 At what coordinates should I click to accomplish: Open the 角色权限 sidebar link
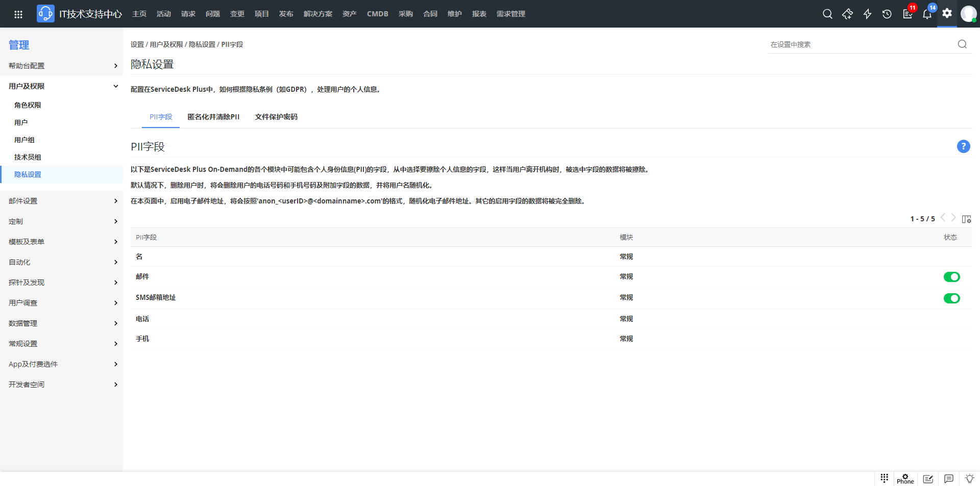pyautogui.click(x=28, y=105)
